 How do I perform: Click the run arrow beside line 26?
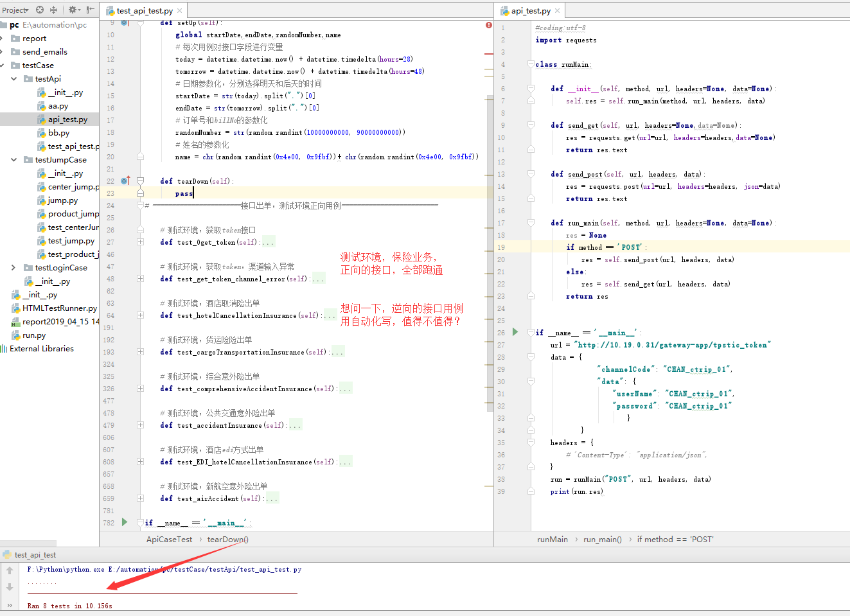515,332
